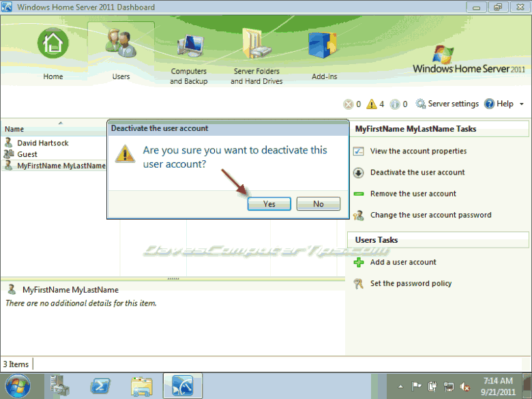The image size is (532, 399).
Task: Select the David Hartsock user row
Action: tap(54, 143)
